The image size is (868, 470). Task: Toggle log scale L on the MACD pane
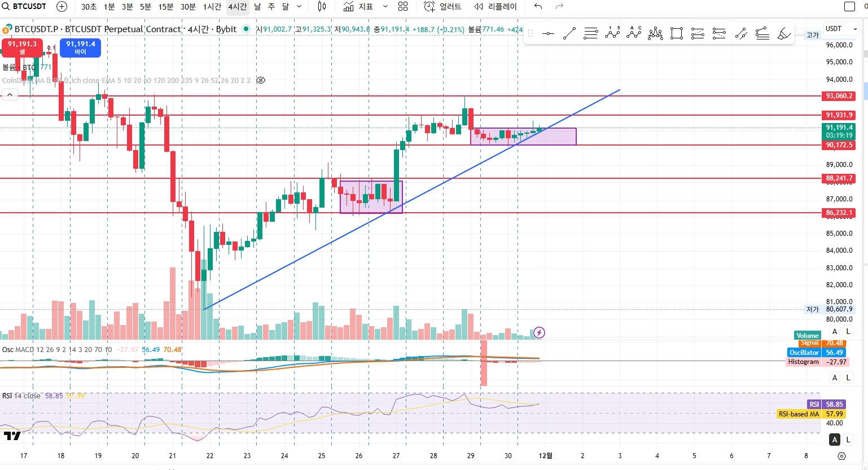click(848, 377)
